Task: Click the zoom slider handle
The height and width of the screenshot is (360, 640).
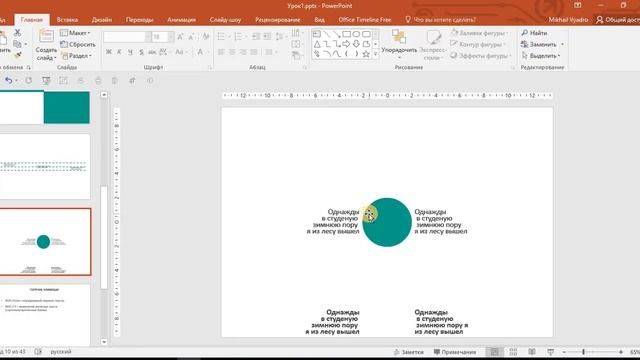Action: [584, 352]
